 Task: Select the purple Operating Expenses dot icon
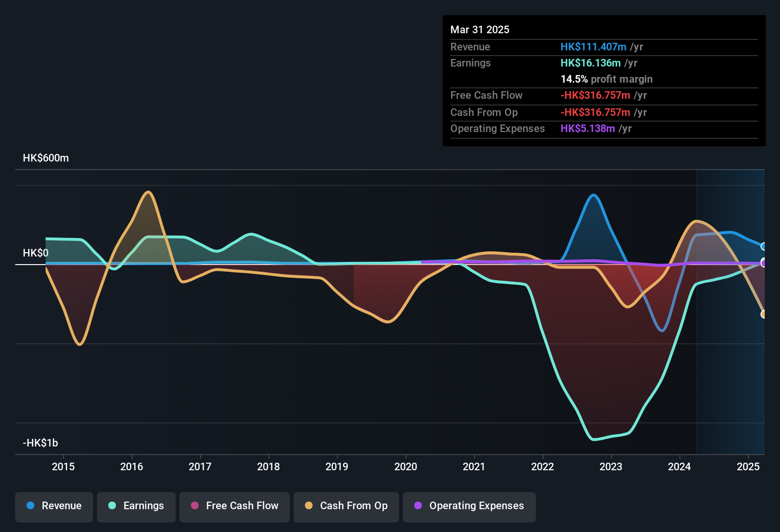(x=418, y=506)
